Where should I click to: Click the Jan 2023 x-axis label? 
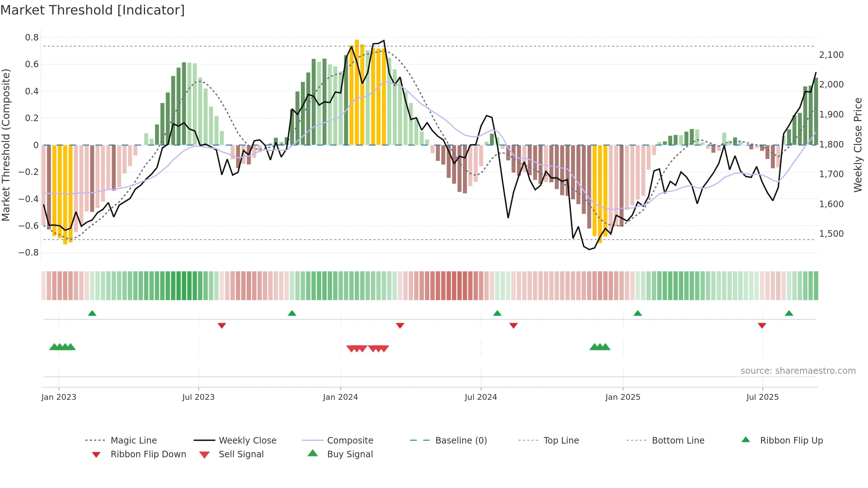pyautogui.click(x=59, y=397)
